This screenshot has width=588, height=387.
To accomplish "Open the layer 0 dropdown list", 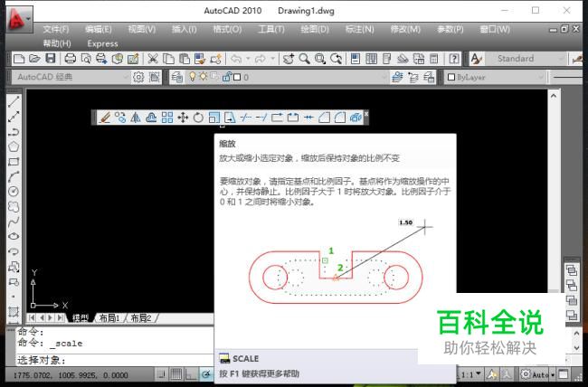I will point(285,77).
